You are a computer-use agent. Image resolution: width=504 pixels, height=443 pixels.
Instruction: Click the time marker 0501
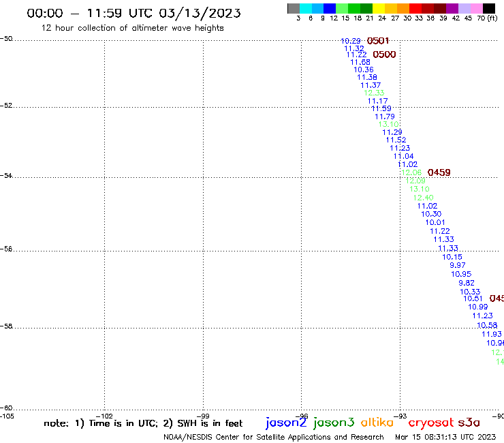point(378,41)
